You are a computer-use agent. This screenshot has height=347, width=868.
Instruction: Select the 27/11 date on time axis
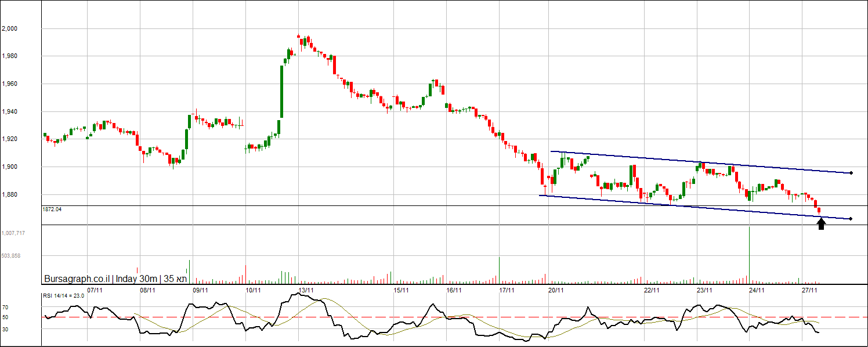(810, 290)
